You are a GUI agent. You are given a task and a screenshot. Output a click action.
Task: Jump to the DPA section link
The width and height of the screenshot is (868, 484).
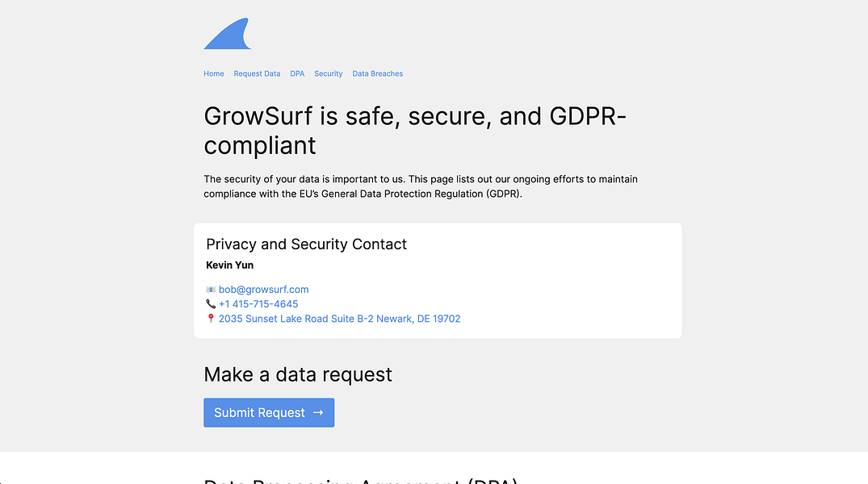[297, 73]
